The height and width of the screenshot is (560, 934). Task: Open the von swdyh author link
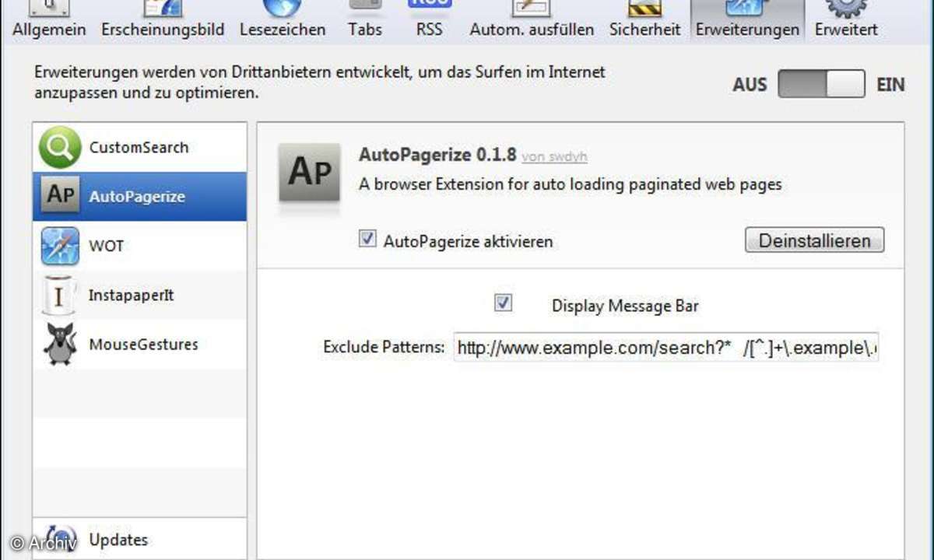pyautogui.click(x=554, y=157)
